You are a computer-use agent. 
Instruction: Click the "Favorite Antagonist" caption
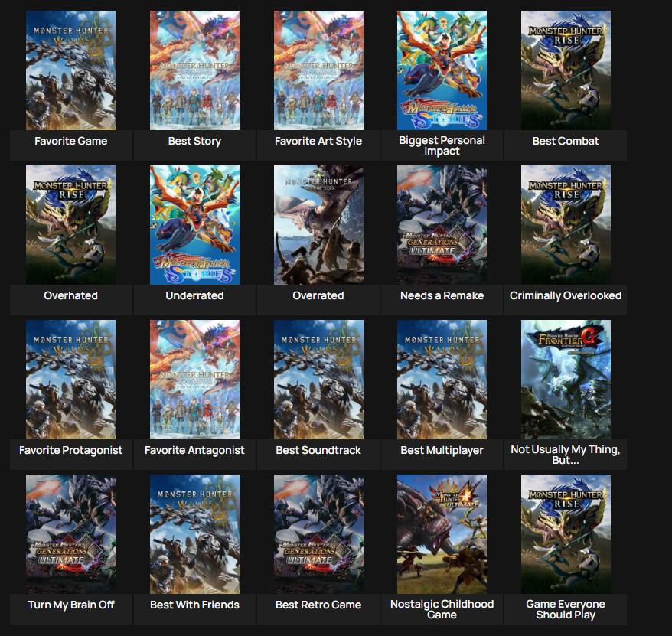[x=194, y=451]
